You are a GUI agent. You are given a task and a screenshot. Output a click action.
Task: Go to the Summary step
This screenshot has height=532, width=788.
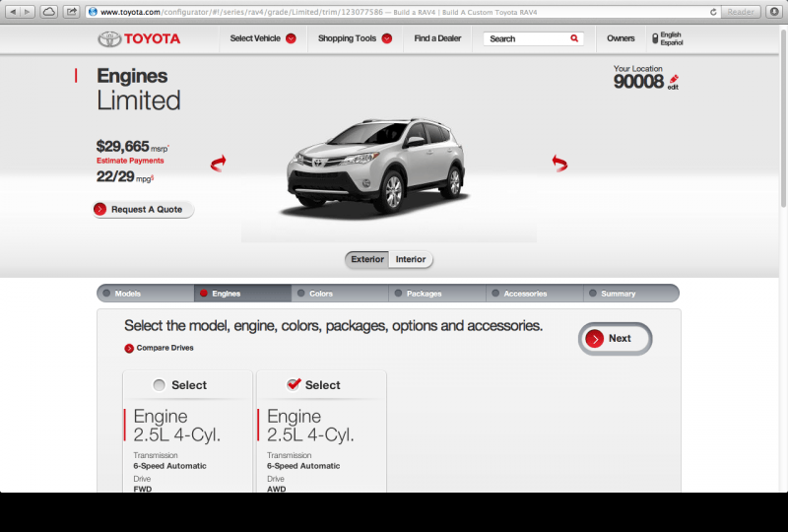631,294
